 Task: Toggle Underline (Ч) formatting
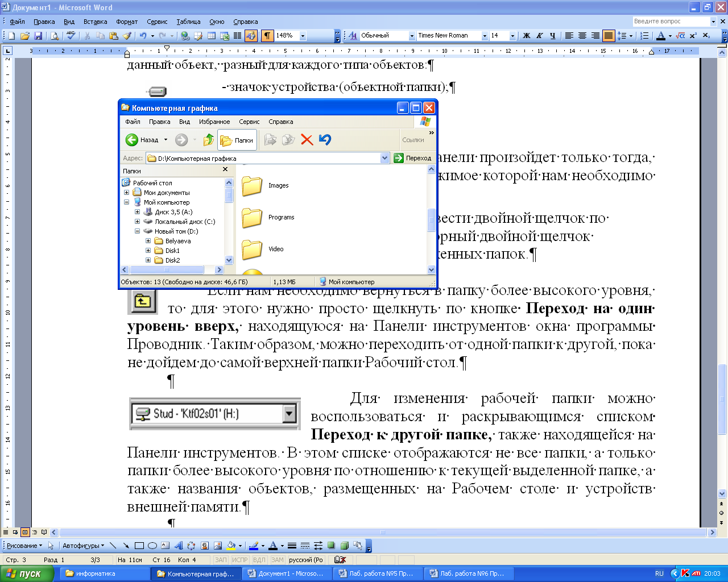[553, 36]
